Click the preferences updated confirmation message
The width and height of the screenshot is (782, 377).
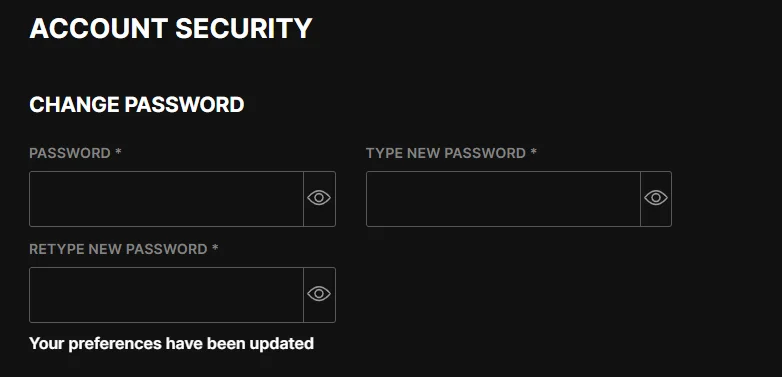(x=172, y=344)
